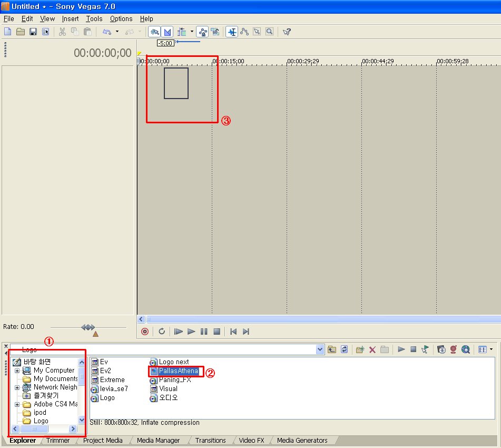This screenshot has height=448, width=501.
Task: Open the Insert menu
Action: pos(70,19)
